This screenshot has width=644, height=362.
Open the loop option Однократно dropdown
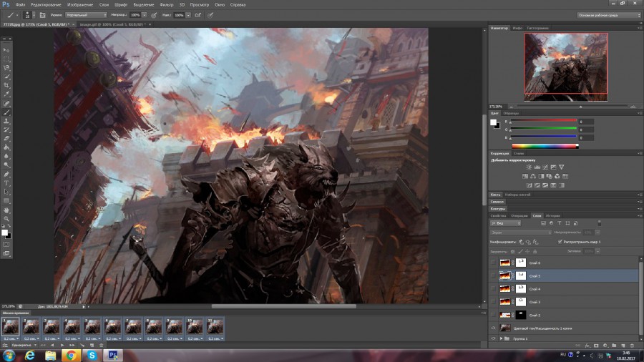20,345
